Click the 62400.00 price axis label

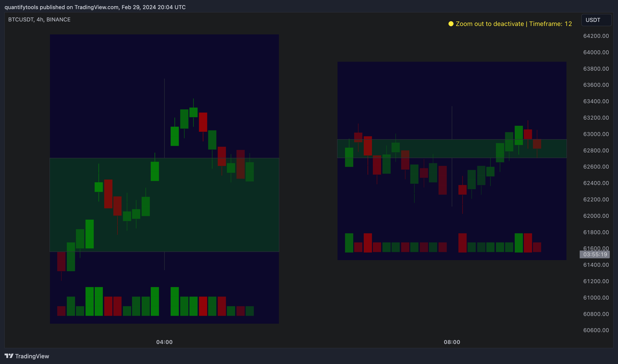(596, 183)
